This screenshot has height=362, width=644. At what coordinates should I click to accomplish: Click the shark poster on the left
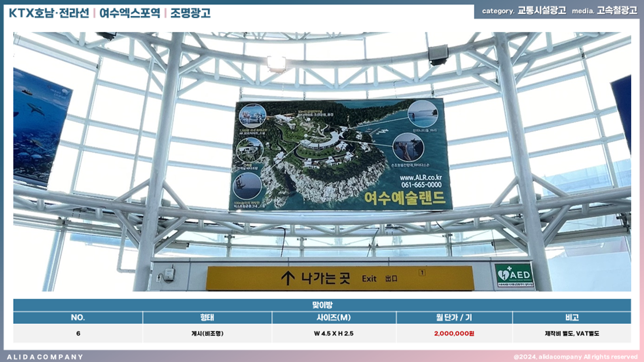coord(40,129)
